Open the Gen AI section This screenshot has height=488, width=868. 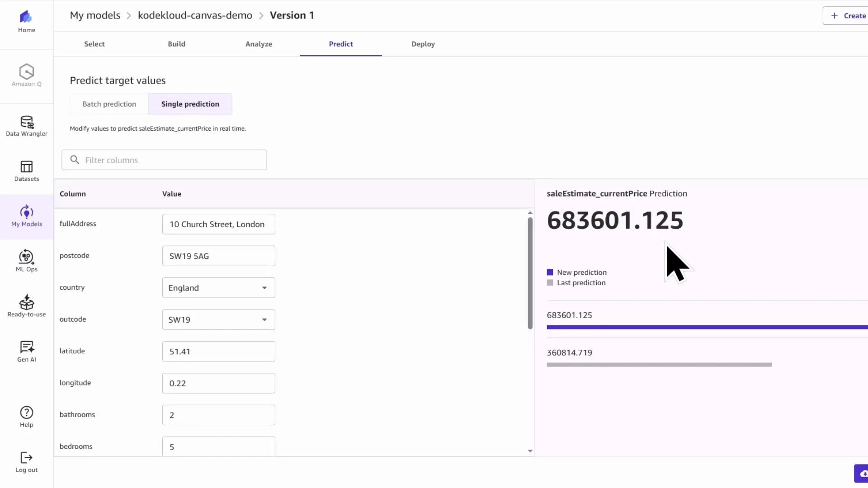(x=26, y=351)
